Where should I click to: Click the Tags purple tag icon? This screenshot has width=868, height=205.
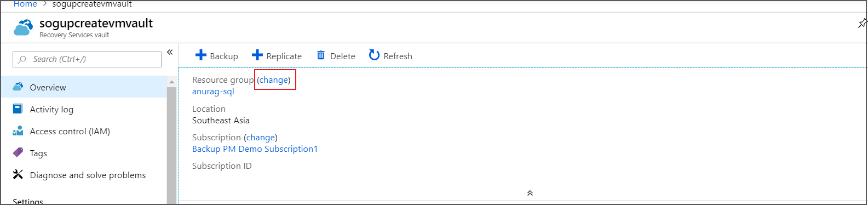(x=18, y=152)
